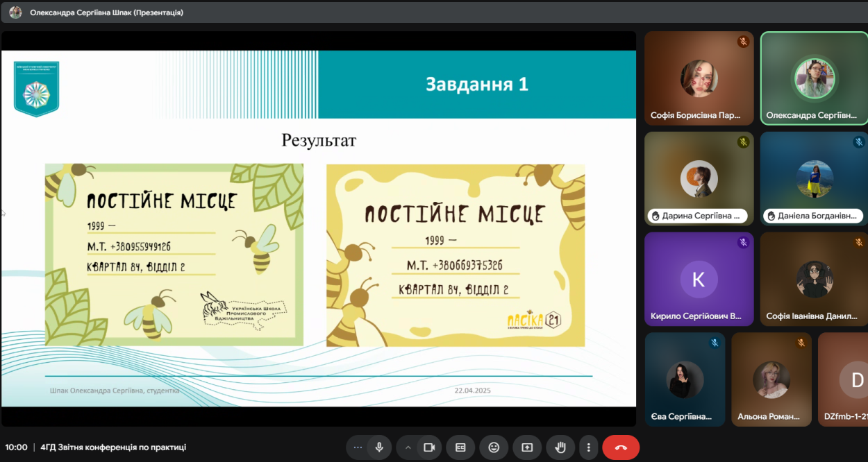Viewport: 868px width, 462px height.
Task: Select Альона Роман participant tile
Action: (772, 379)
